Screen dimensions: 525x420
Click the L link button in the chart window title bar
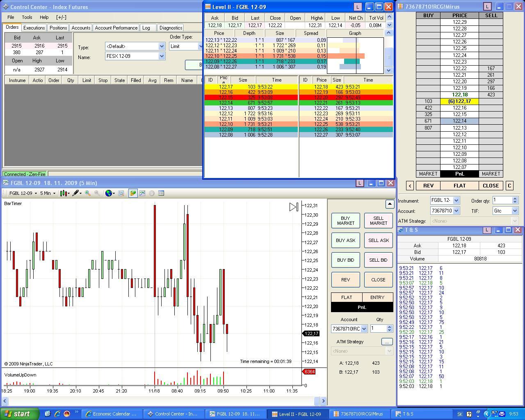pos(360,183)
